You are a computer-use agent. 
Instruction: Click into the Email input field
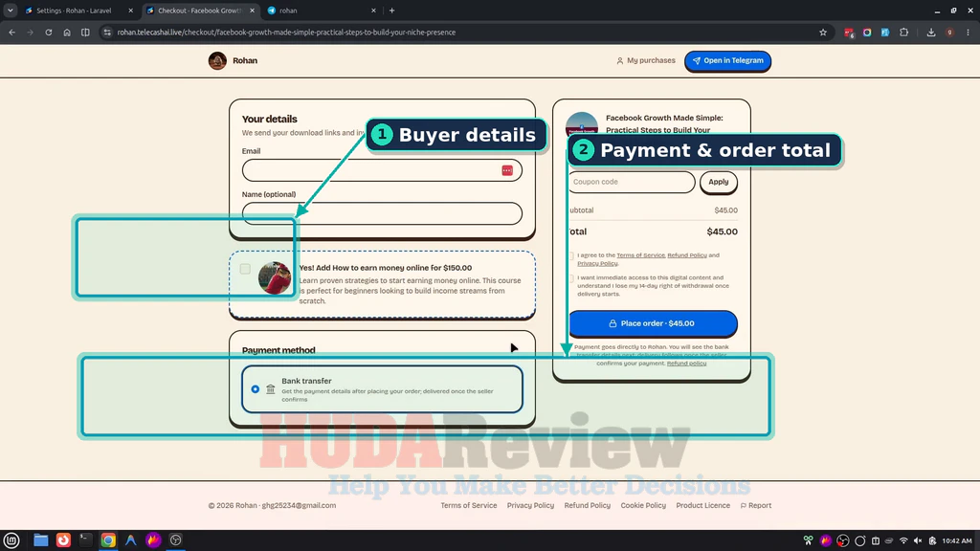tap(382, 170)
